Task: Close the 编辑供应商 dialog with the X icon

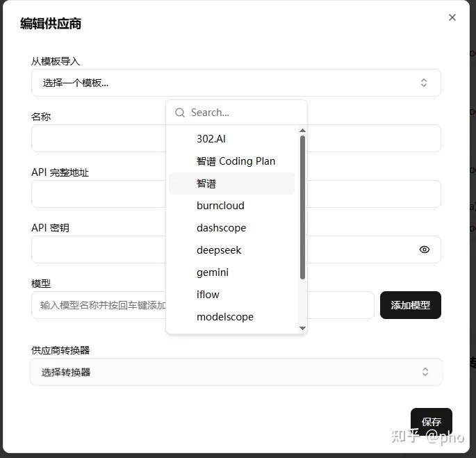Action: [452, 17]
